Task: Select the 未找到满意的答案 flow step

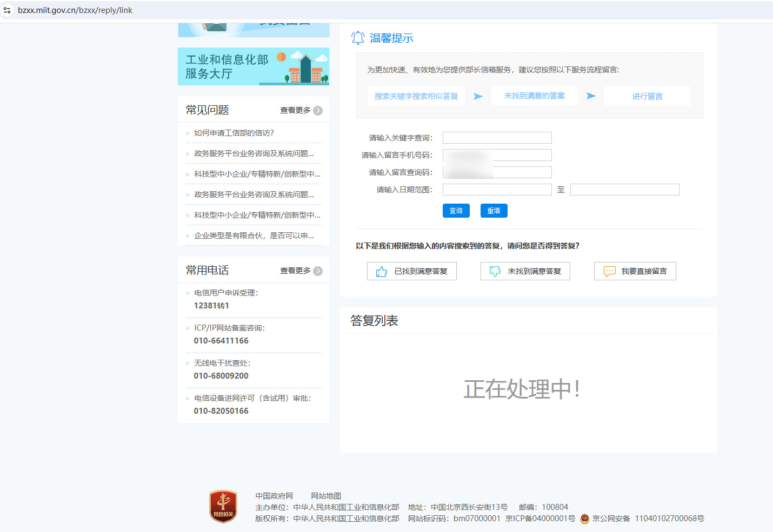Action: pos(534,95)
